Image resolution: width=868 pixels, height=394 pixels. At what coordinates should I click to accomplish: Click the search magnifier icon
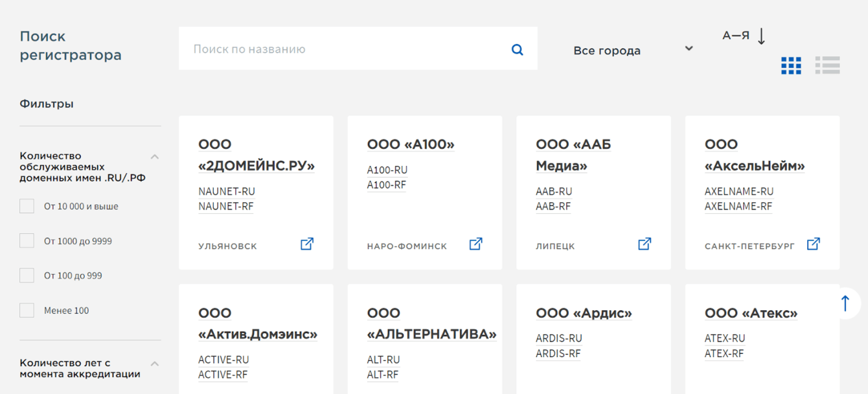click(x=517, y=49)
